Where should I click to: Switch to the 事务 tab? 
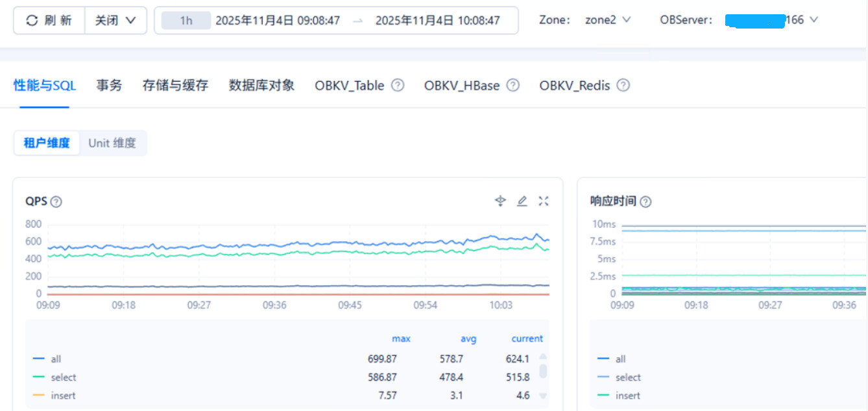click(109, 85)
